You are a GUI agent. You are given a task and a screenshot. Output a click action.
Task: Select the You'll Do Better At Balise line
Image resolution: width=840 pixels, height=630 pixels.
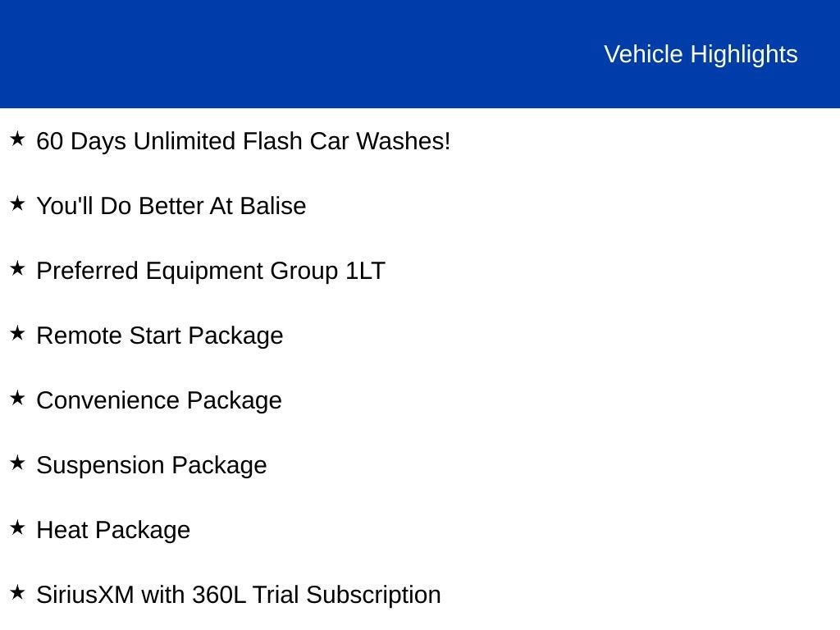point(171,206)
